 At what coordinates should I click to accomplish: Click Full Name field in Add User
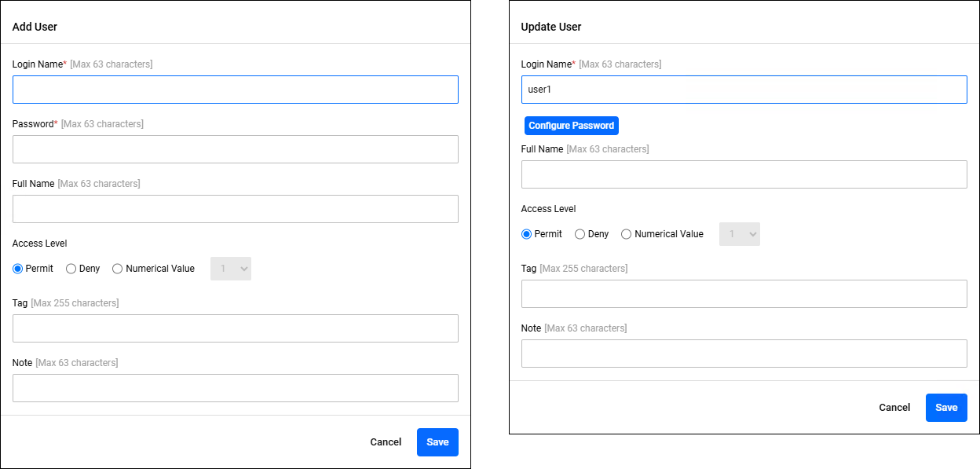point(236,209)
